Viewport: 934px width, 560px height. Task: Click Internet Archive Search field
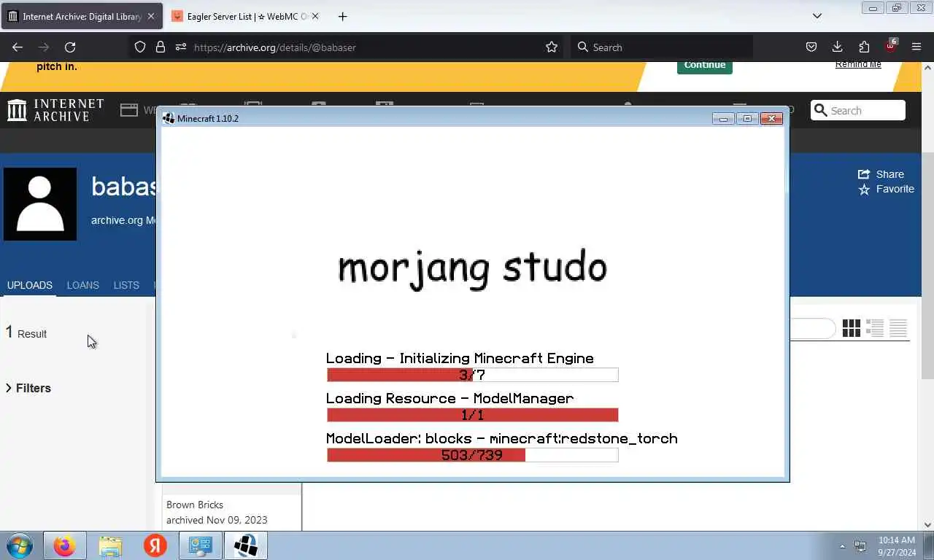click(858, 110)
